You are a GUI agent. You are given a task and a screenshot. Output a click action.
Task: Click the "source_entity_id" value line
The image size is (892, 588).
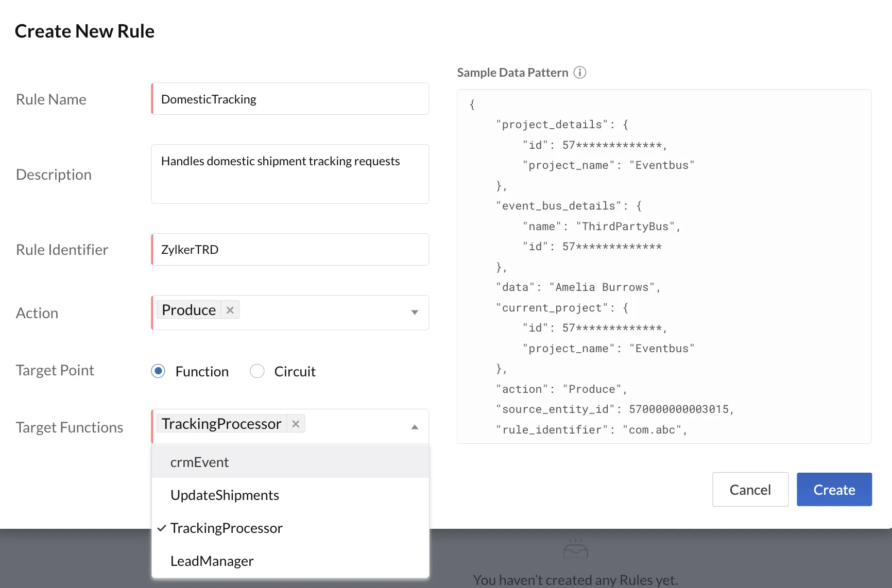coord(615,409)
